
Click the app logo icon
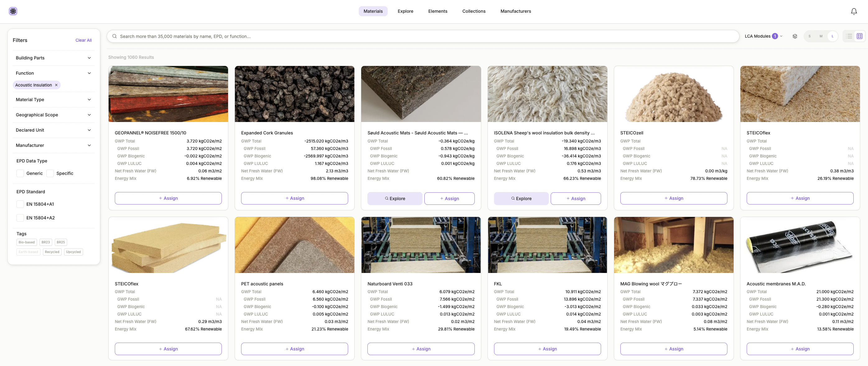13,11
